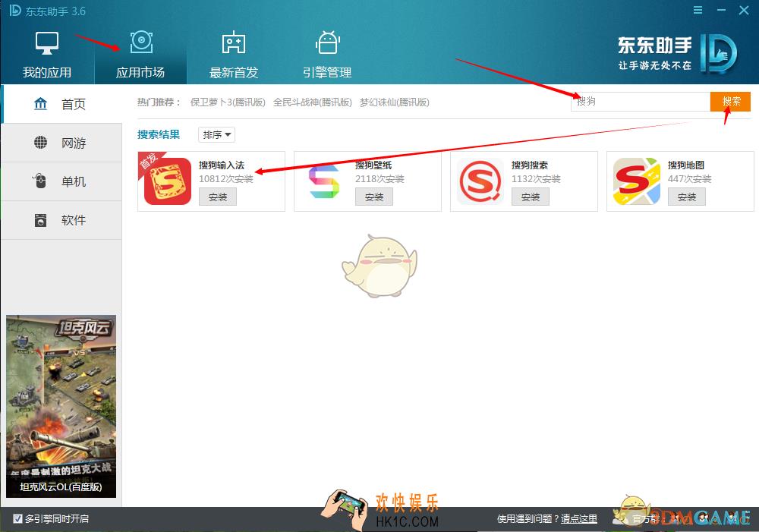Click 全民斗战神(腾讯版) recommendation link
The width and height of the screenshot is (759, 532).
[313, 102]
